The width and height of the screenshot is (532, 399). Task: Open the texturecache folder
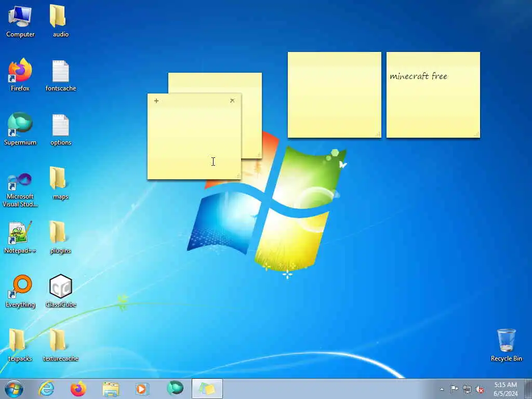pyautogui.click(x=60, y=345)
